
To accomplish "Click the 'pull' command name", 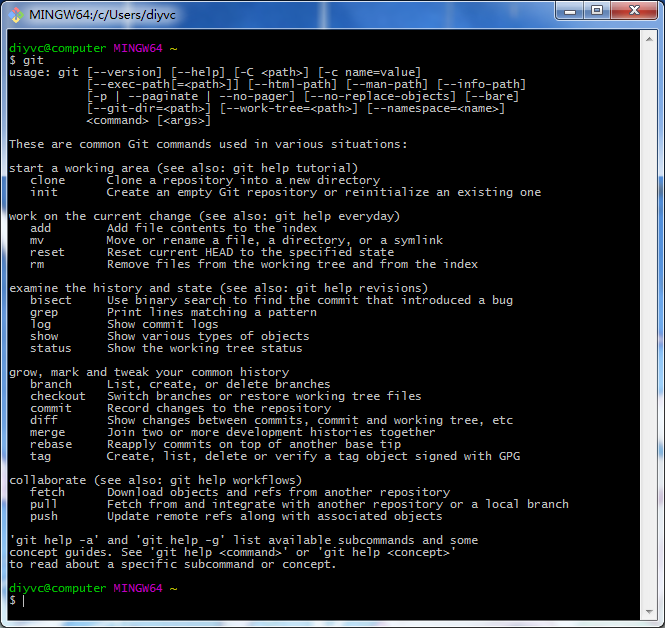I will tap(43, 505).
